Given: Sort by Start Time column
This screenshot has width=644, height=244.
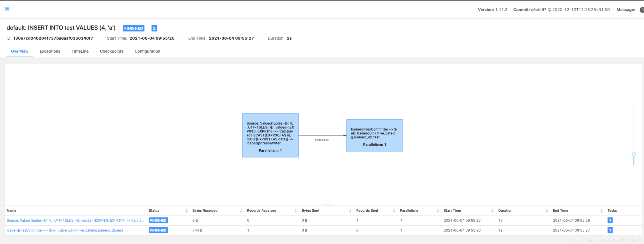Looking at the screenshot, I should (x=492, y=211).
